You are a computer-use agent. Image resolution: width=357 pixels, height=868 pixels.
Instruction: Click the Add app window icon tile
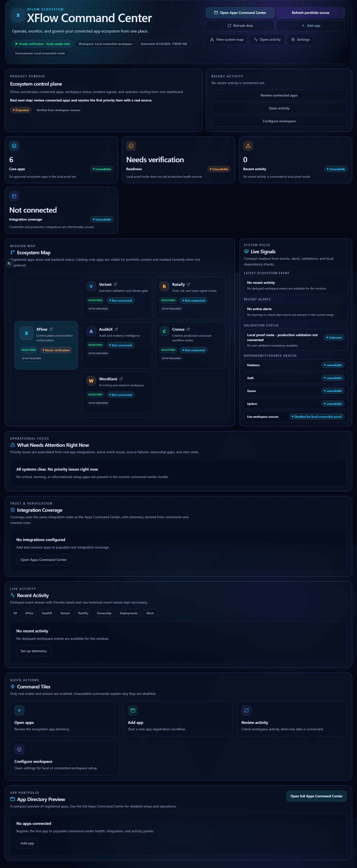point(133,711)
